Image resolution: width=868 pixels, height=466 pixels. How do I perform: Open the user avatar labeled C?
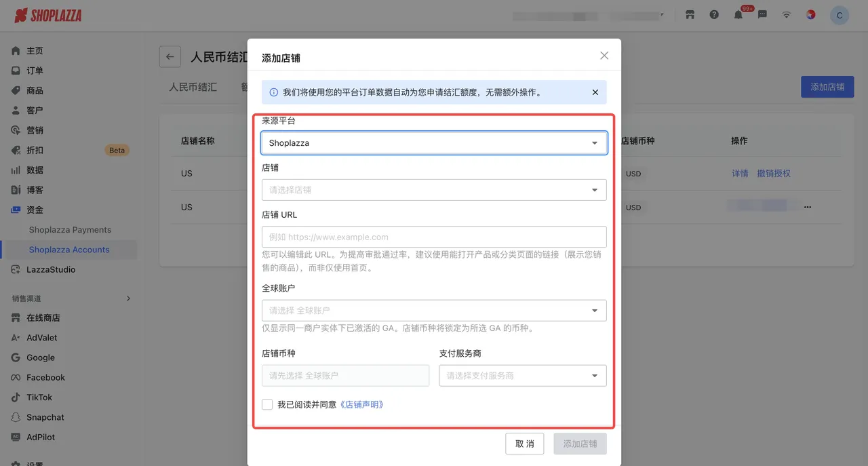point(840,15)
